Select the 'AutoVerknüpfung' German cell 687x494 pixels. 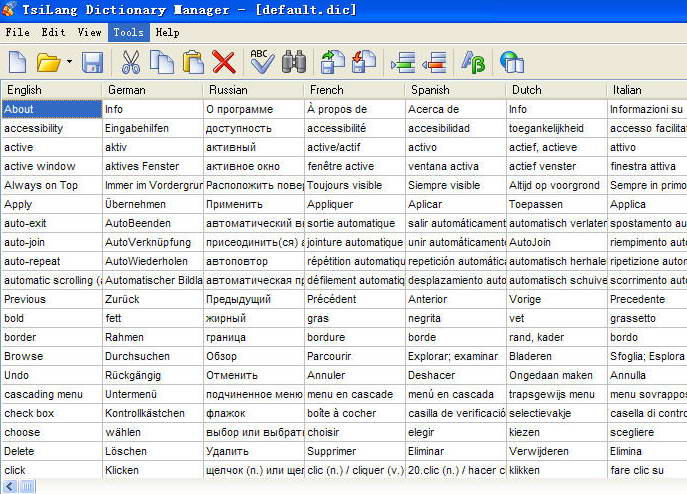click(x=152, y=242)
